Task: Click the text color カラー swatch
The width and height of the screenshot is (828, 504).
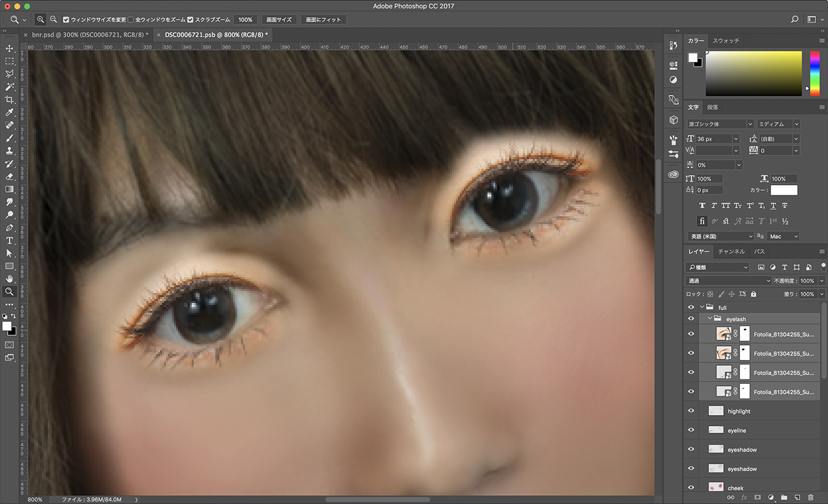Action: (784, 190)
